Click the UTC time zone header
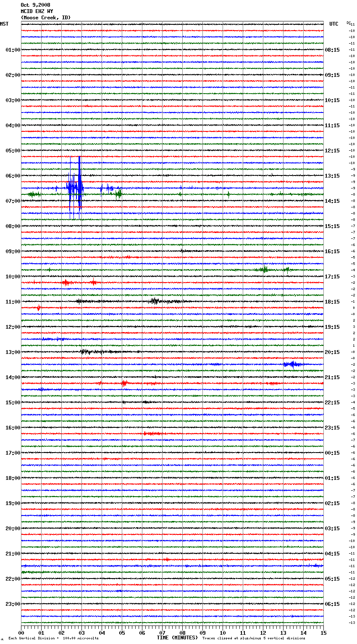 pos(334,24)
